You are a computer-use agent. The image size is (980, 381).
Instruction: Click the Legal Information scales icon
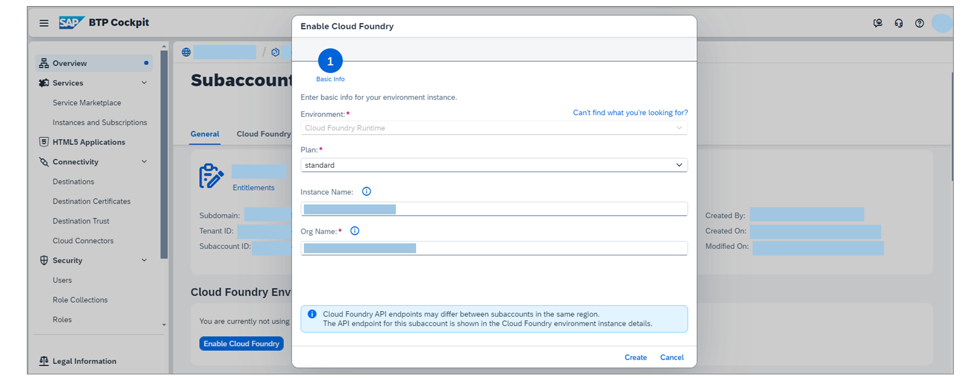click(43, 361)
